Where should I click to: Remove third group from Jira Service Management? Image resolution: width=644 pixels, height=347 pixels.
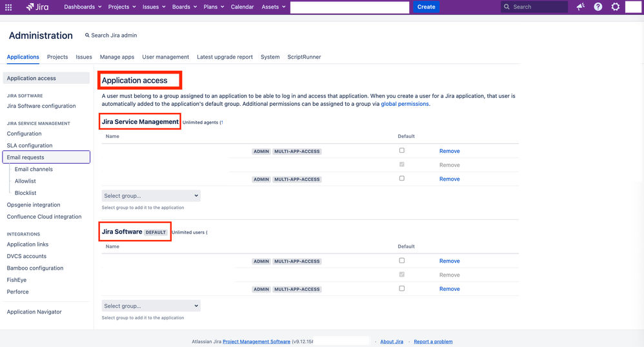click(449, 179)
